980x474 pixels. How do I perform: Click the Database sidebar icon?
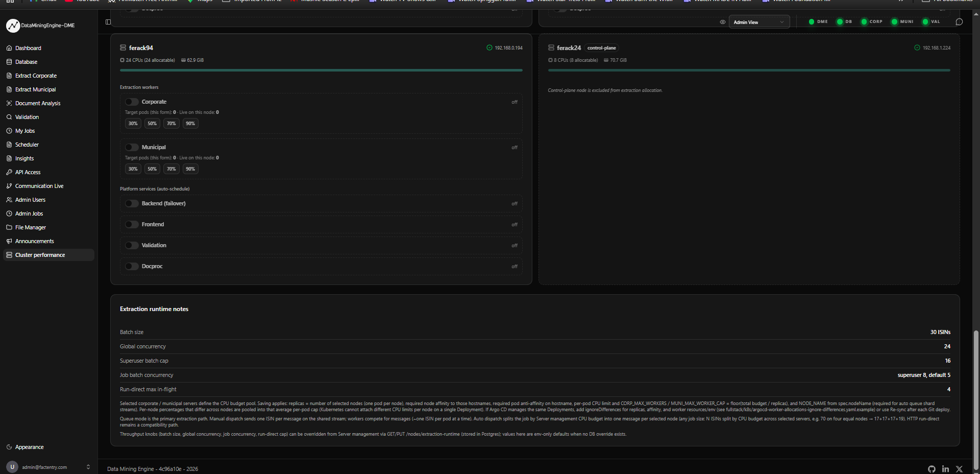(9, 62)
